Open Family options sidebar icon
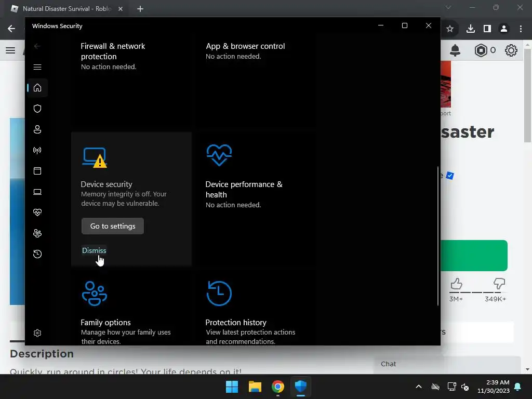The width and height of the screenshot is (532, 399). (37, 233)
